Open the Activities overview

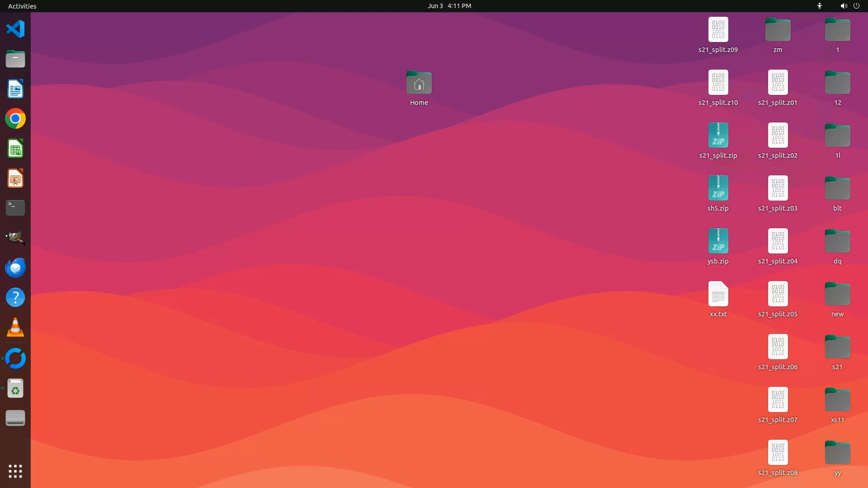(22, 6)
